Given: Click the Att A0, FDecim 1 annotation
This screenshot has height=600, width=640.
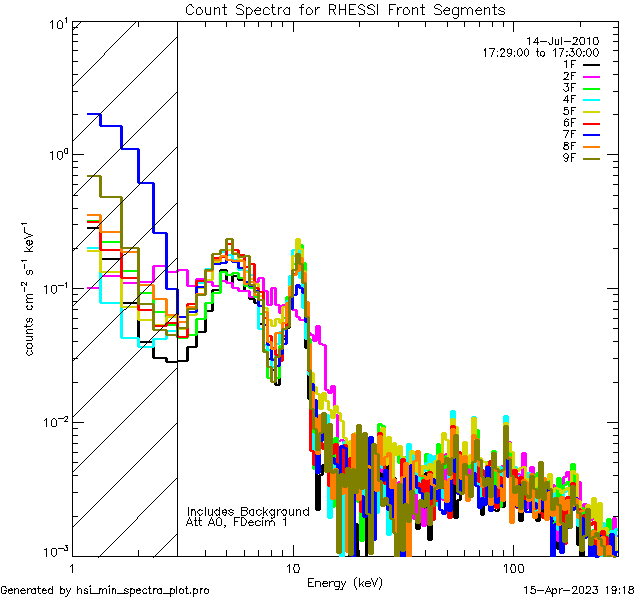Looking at the screenshot, I should click(x=238, y=522).
